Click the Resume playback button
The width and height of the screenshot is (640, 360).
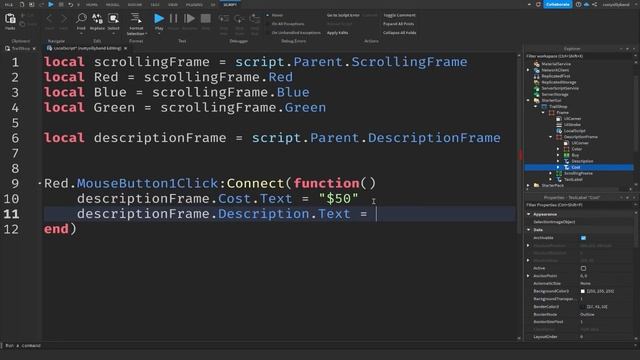tap(189, 18)
